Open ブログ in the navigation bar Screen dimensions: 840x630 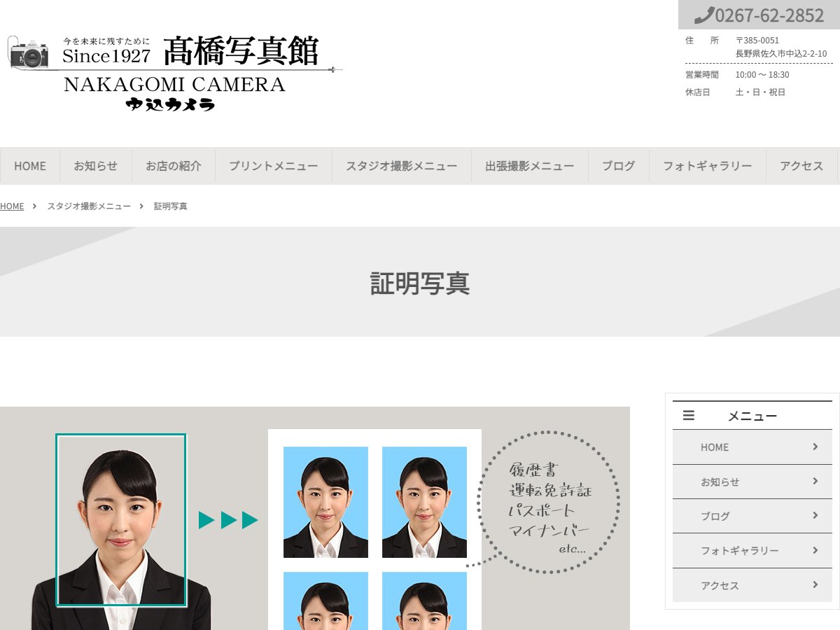click(x=619, y=166)
